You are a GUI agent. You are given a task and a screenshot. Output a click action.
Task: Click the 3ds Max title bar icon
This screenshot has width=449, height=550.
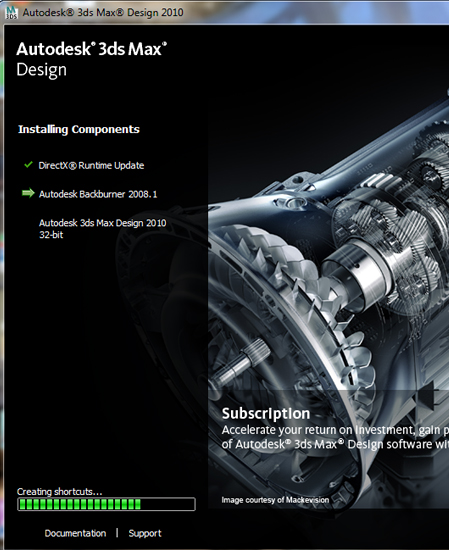(x=11, y=13)
